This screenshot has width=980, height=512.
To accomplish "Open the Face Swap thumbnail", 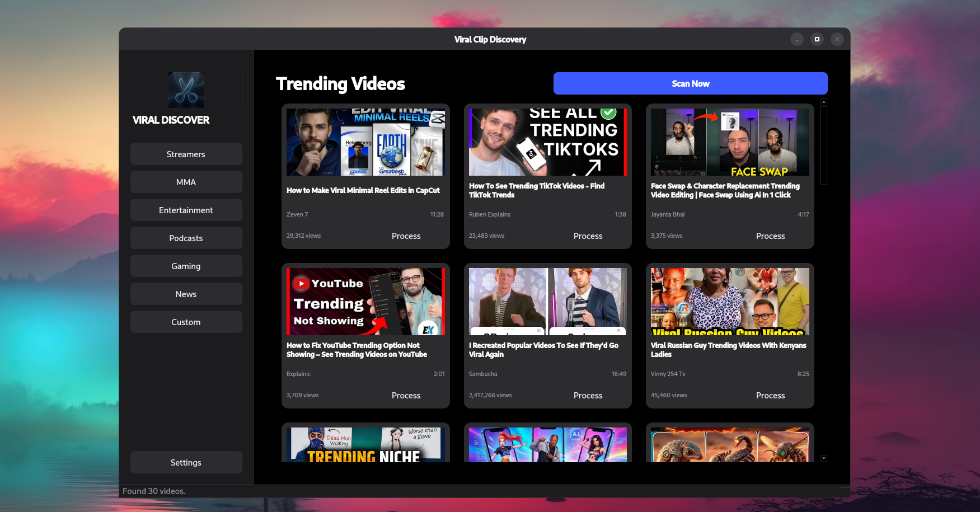I will click(730, 142).
